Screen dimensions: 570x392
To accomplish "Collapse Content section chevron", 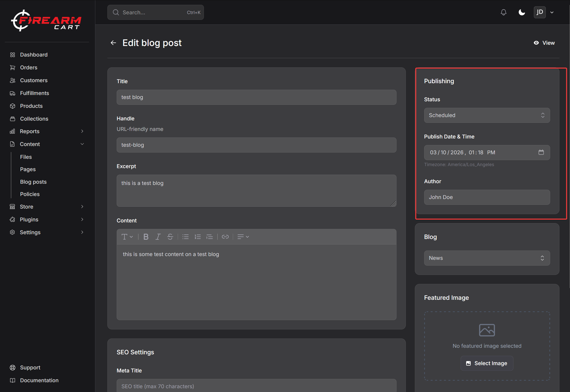I will coord(82,144).
